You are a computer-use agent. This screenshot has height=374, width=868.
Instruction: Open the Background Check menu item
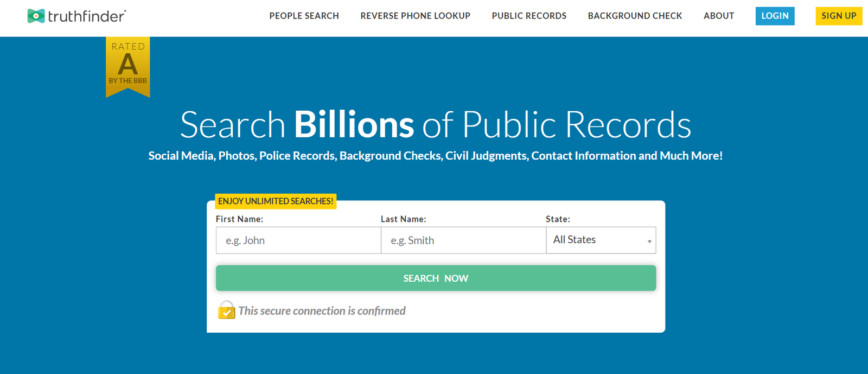(x=635, y=16)
